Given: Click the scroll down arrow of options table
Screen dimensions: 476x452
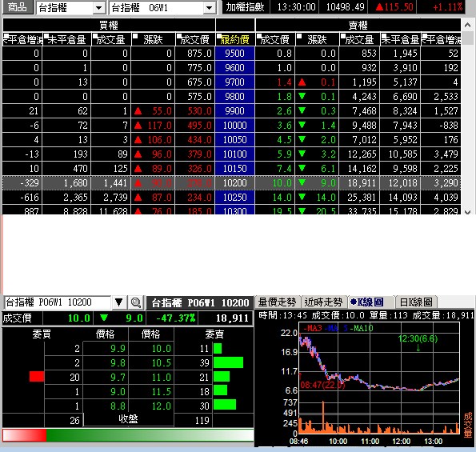Looking at the screenshot, I should [x=468, y=212].
